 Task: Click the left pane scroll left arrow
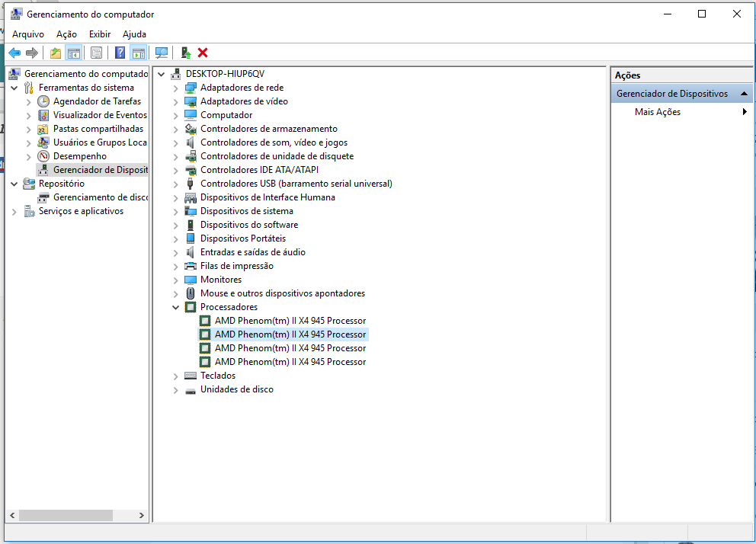pyautogui.click(x=12, y=516)
